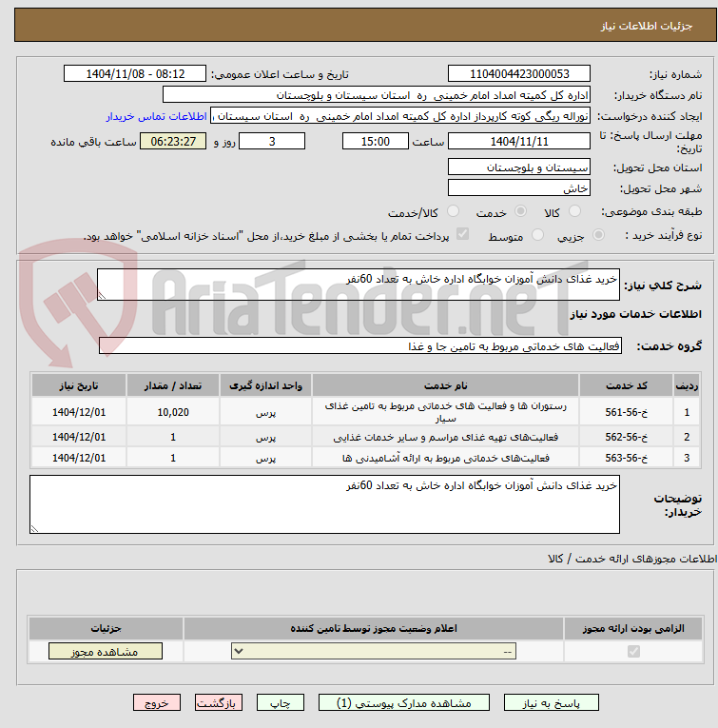Viewport: 718px width, 728px height.
Task: Click فعالیت‌های خدماتی ارائه آشامیدنی ها service name
Action: click(x=446, y=458)
